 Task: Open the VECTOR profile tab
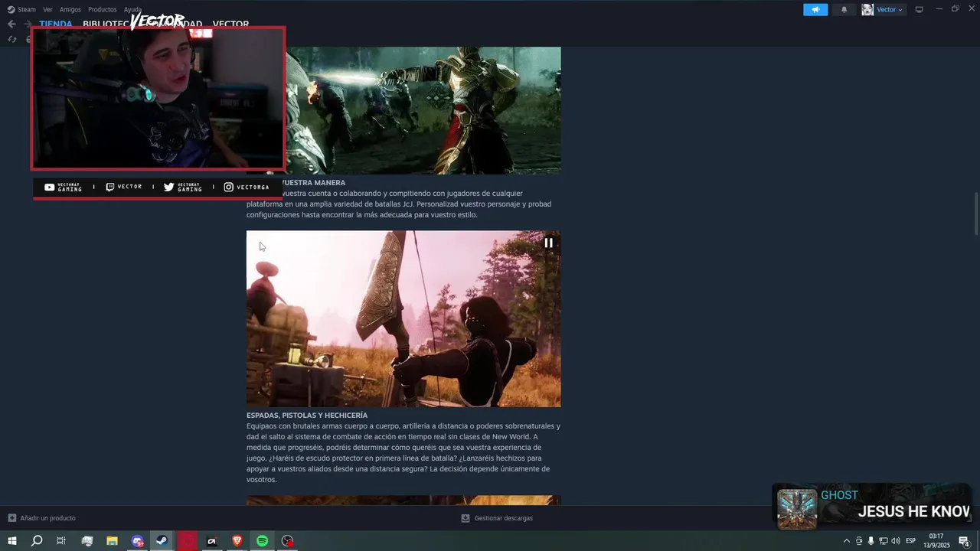click(230, 24)
